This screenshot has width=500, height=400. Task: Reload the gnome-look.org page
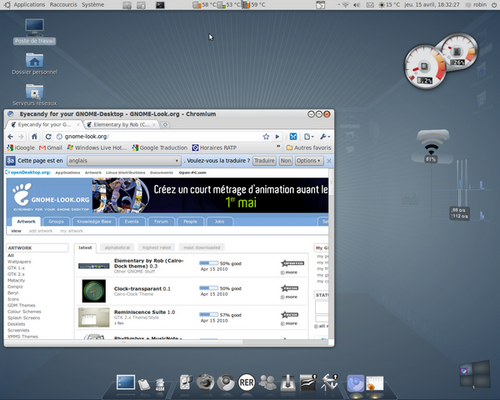point(48,137)
